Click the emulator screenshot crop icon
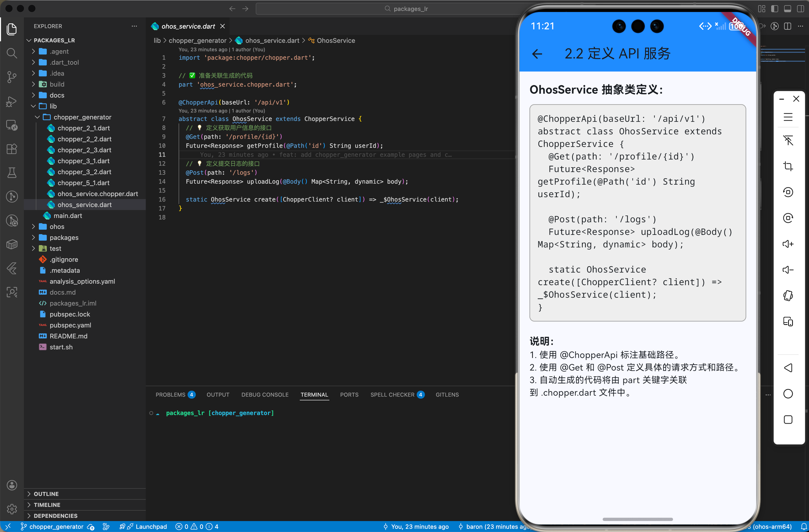Viewport: 809px width, 532px height. click(788, 166)
